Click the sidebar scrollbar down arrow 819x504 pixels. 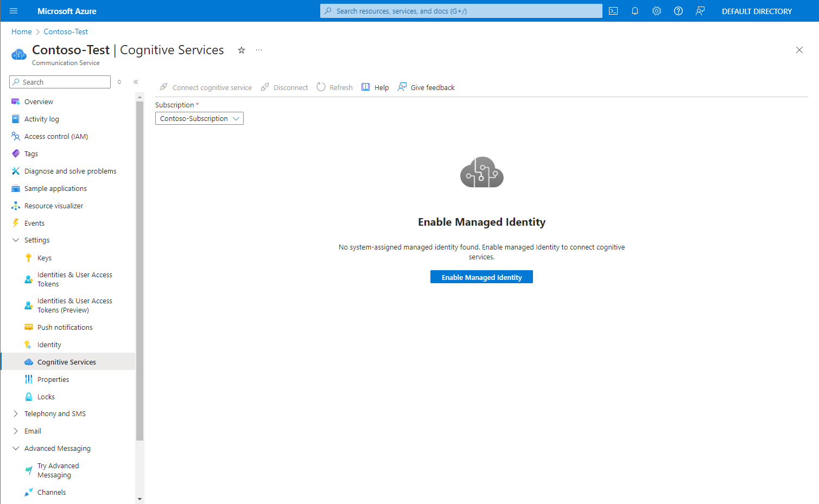(x=139, y=499)
